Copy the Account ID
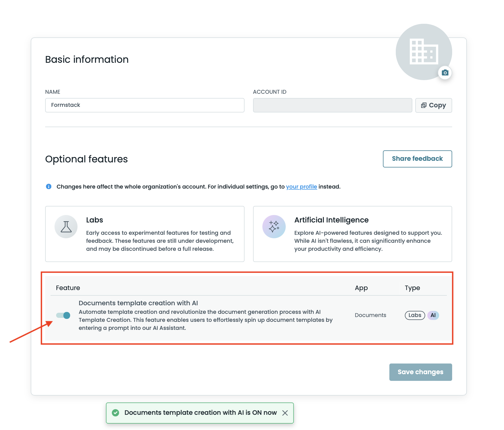 pos(433,105)
